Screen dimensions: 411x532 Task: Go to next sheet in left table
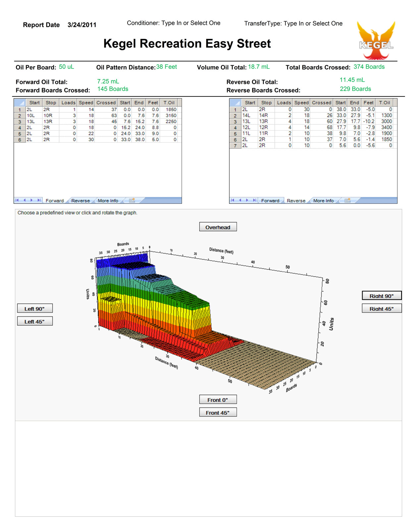coord(31,200)
